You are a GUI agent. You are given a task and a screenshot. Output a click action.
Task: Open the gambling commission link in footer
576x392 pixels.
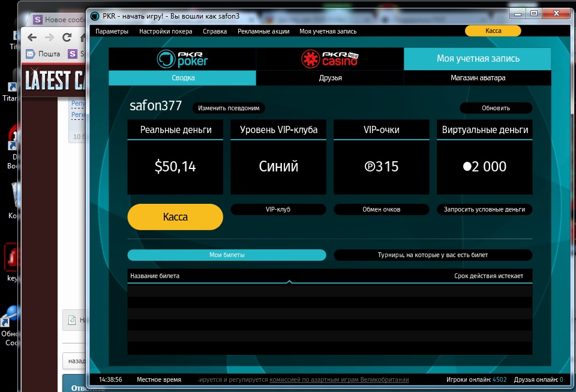point(339,379)
